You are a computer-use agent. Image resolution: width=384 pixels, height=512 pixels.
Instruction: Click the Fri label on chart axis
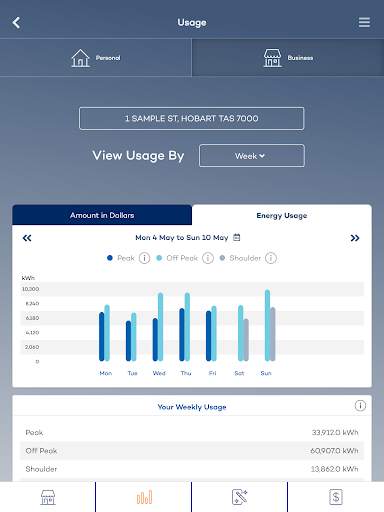[212, 373]
